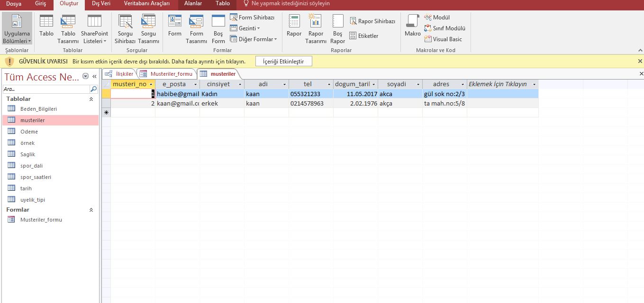The image size is (644, 303).
Task: Click the Etiketler labels button
Action: pos(364,36)
